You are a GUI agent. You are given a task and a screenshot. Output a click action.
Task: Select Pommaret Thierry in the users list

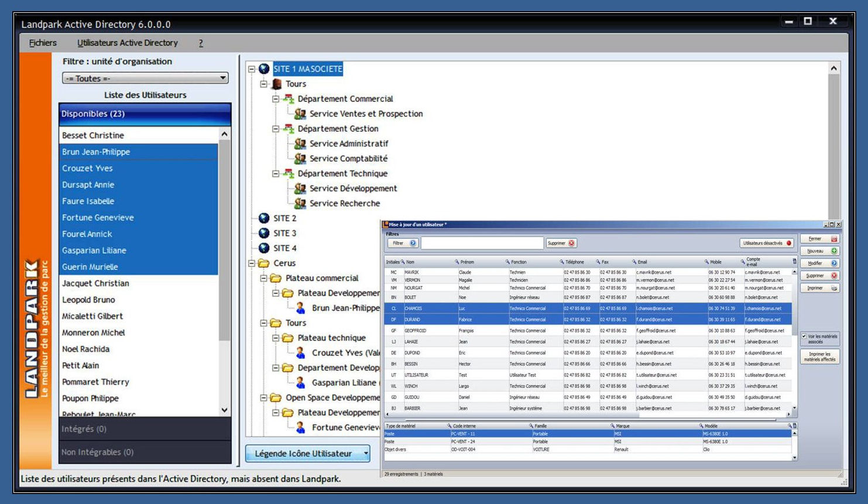(x=139, y=382)
